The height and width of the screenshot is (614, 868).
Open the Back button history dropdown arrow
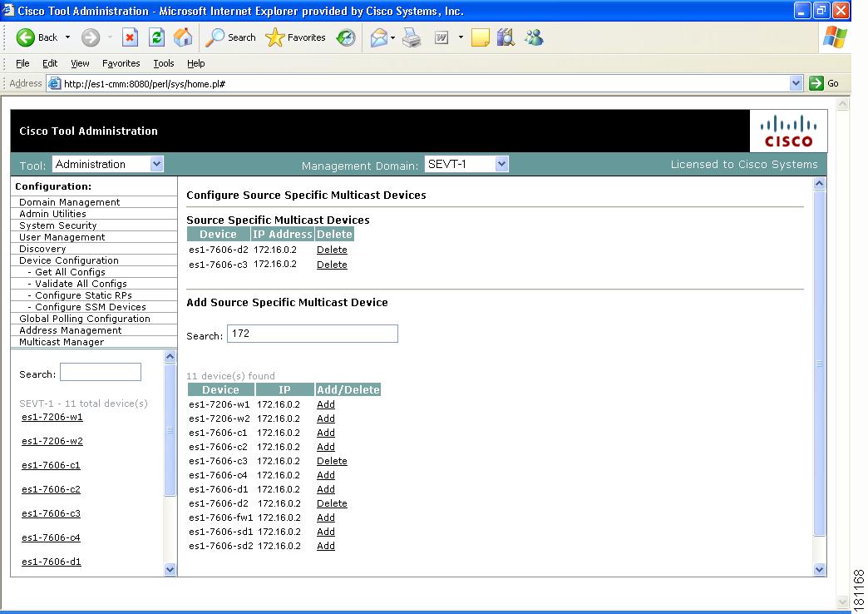coord(67,37)
